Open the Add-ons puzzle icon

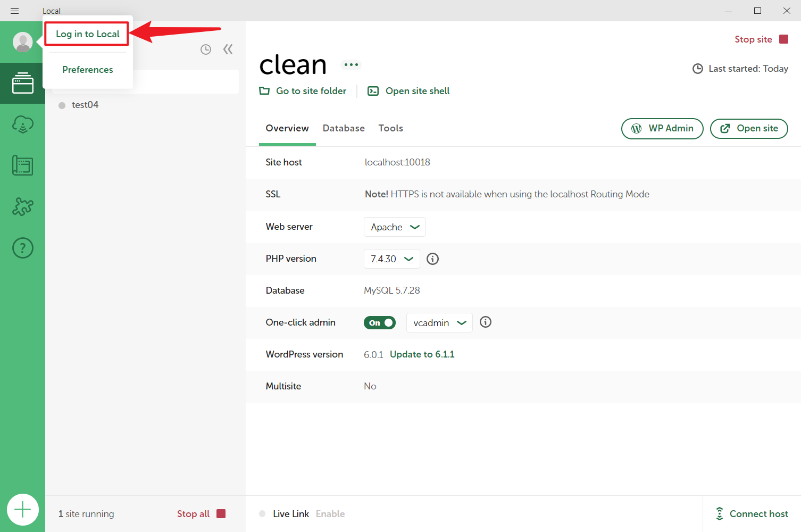coord(23,206)
